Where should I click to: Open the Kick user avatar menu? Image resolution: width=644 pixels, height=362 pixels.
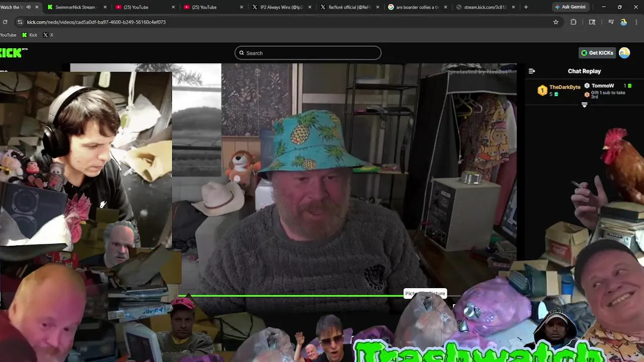point(624,53)
